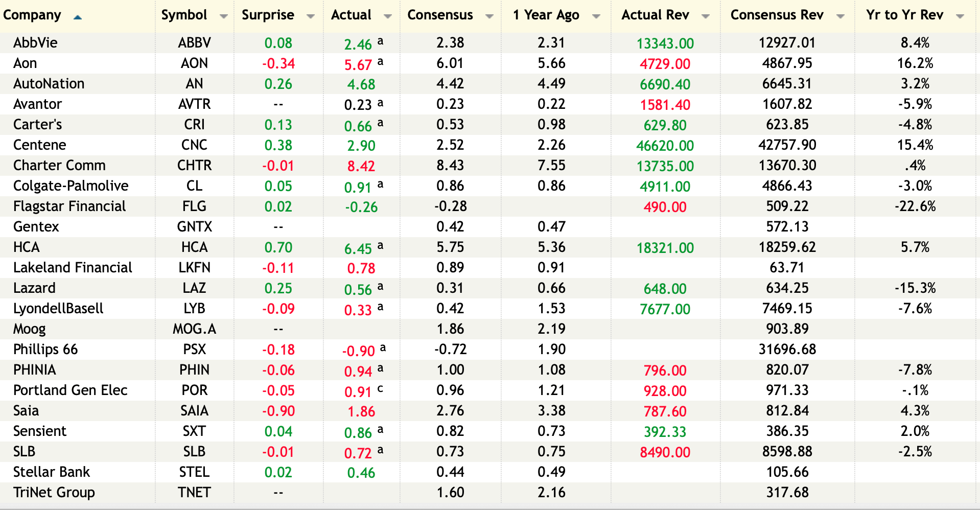Click the Consensus column sort arrow

[x=489, y=16]
